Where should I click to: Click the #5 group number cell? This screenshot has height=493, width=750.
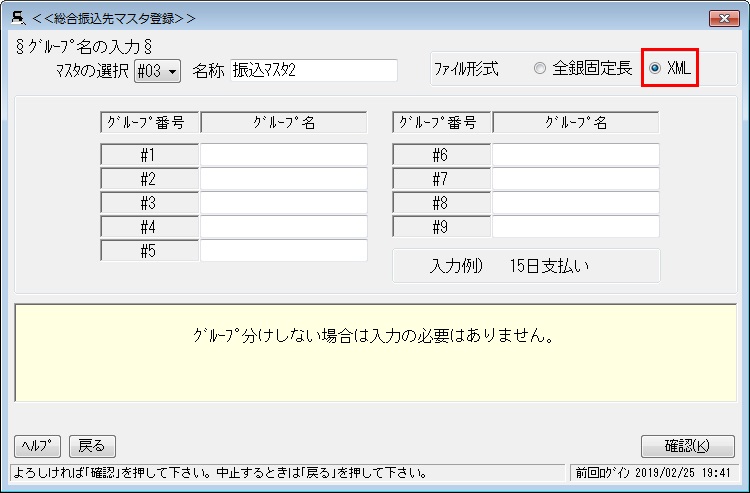click(x=149, y=250)
